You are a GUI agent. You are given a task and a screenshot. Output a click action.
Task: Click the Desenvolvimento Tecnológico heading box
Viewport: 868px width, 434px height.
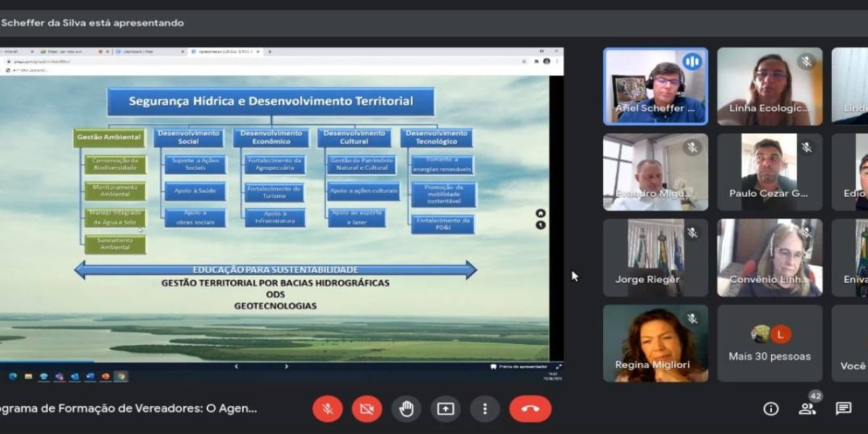(436, 137)
